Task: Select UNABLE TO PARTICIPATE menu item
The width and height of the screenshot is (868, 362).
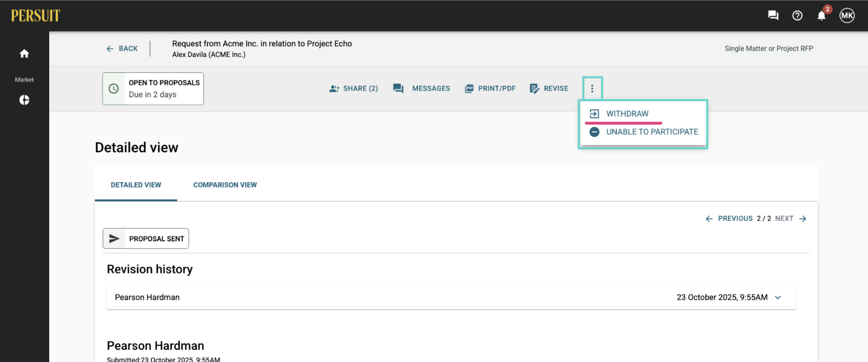Action: coord(643,132)
